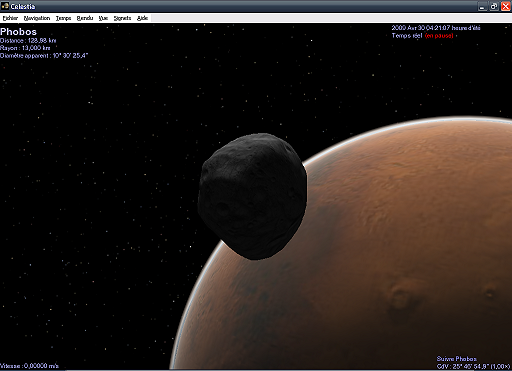The height and width of the screenshot is (371, 512).
Task: Open the Vue menu
Action: point(103,18)
